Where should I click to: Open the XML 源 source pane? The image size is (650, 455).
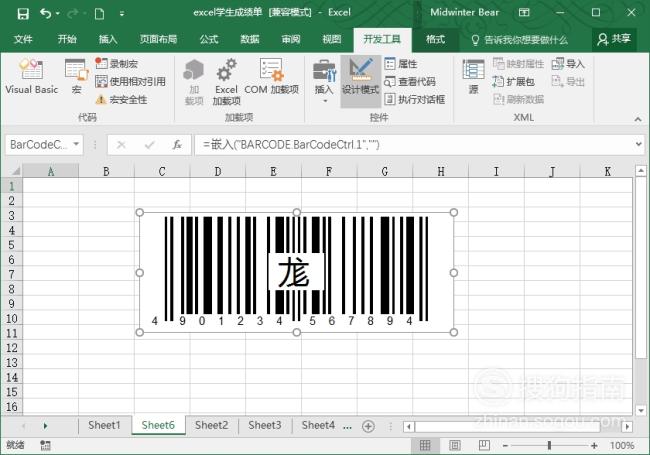(473, 77)
